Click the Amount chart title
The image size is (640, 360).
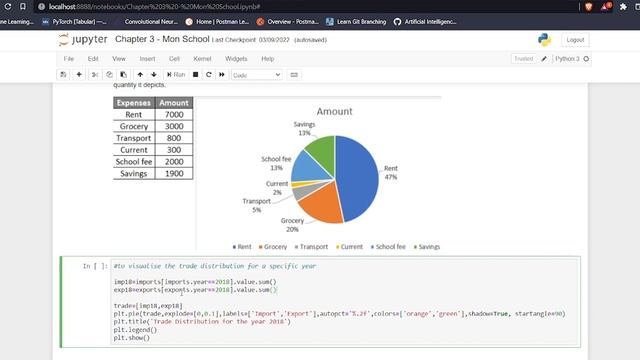[x=334, y=111]
